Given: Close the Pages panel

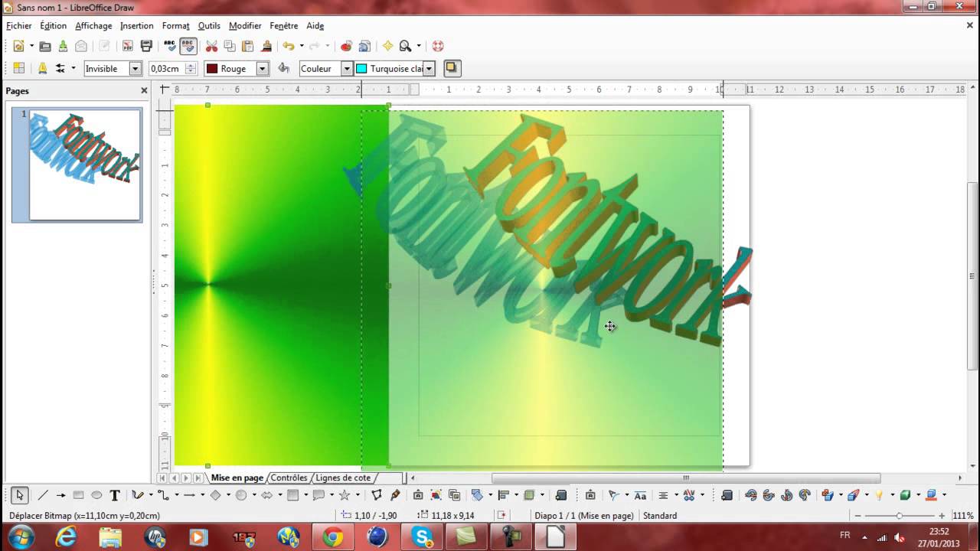Looking at the screenshot, I should click(144, 90).
